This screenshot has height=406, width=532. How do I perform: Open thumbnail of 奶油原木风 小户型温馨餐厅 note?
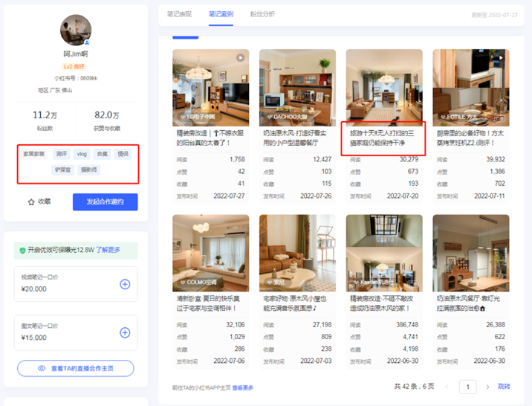tap(297, 88)
